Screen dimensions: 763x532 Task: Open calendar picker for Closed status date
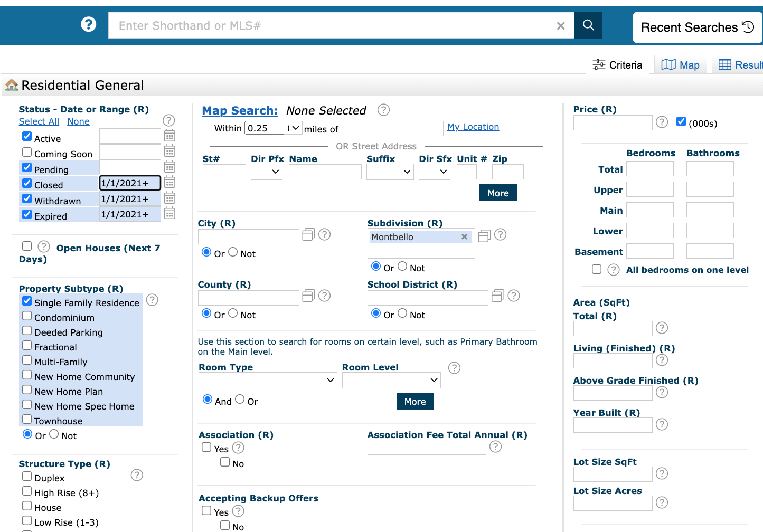coord(169,183)
